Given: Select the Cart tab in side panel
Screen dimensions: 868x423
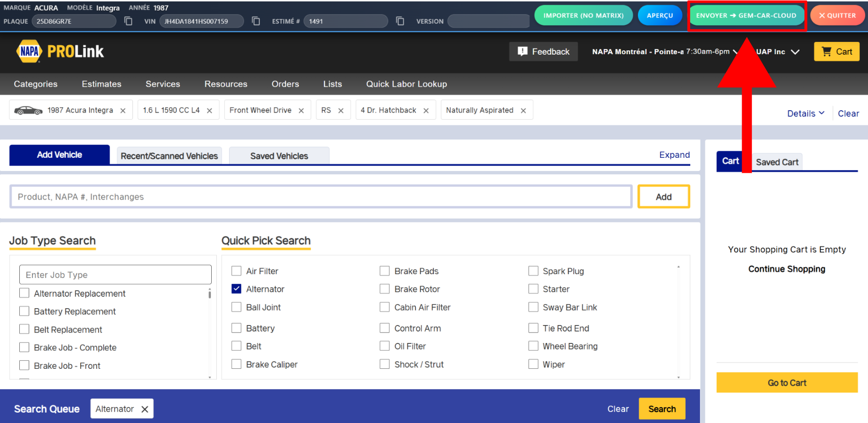Looking at the screenshot, I should coord(730,161).
